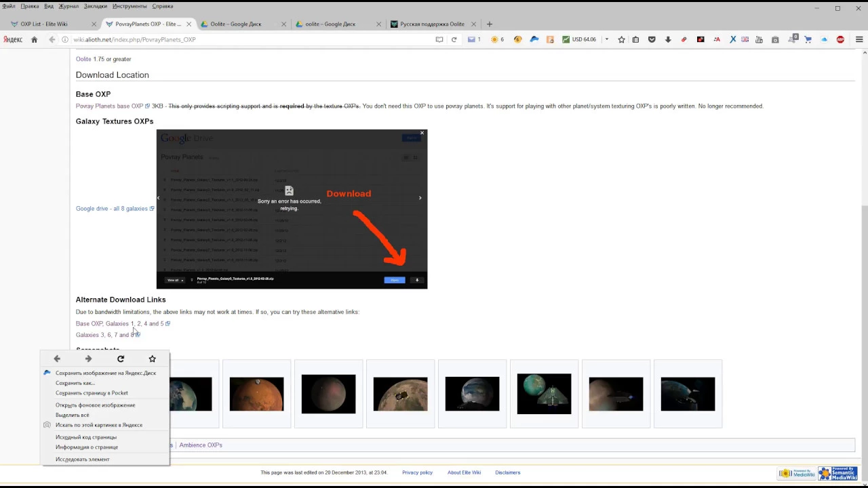The height and width of the screenshot is (488, 868).
Task: Choose Сохранить изображение на Яндекс.Диск
Action: (x=106, y=373)
